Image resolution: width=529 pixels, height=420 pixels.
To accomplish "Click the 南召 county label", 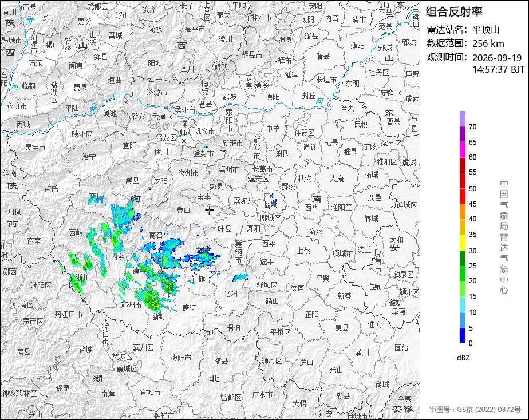I will coord(156,235).
